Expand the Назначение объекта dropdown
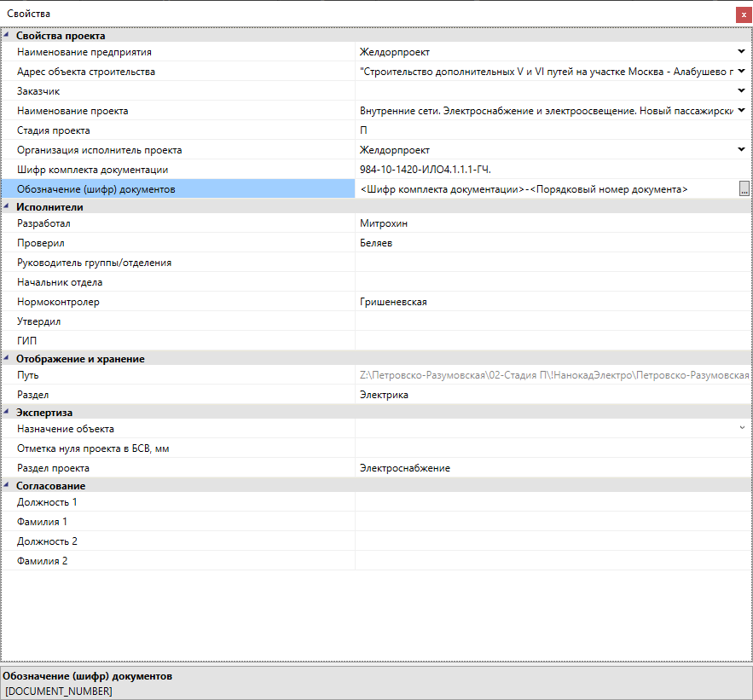This screenshot has height=700, width=753. [x=742, y=429]
